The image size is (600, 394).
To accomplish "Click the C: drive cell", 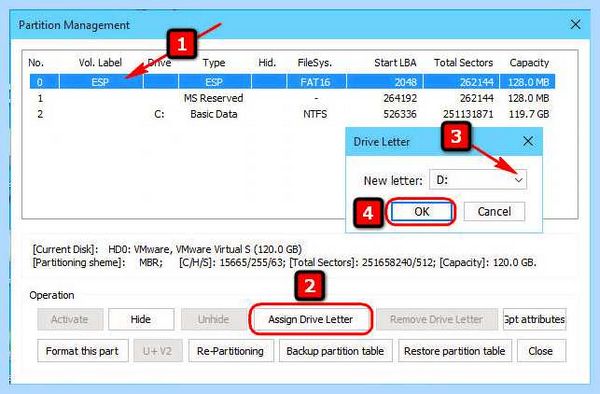I will [159, 114].
